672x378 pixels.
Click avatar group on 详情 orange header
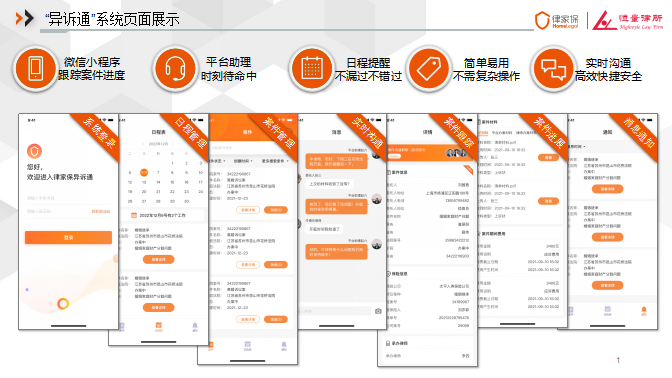point(457,153)
